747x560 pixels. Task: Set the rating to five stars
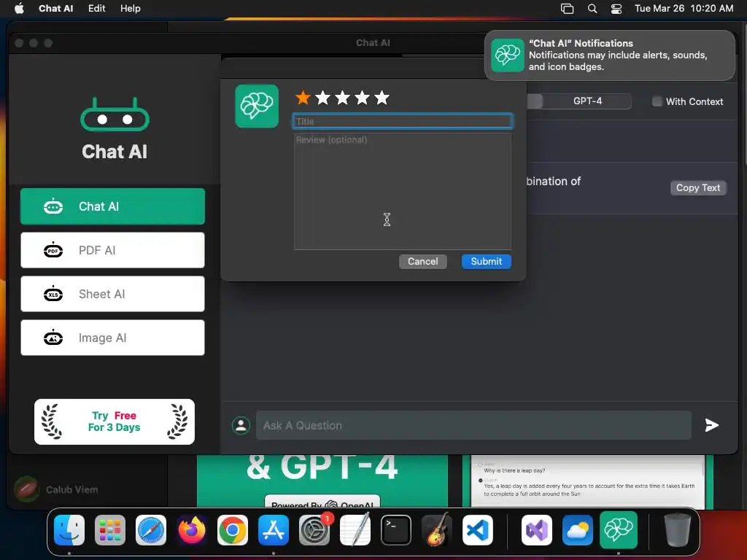382,98
